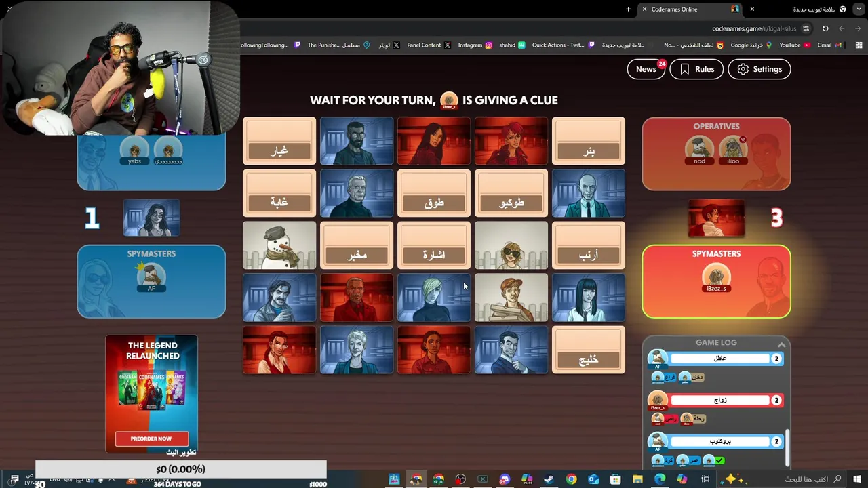This screenshot has height=488, width=868.
Task: Select the أرنب word card
Action: pyautogui.click(x=589, y=246)
